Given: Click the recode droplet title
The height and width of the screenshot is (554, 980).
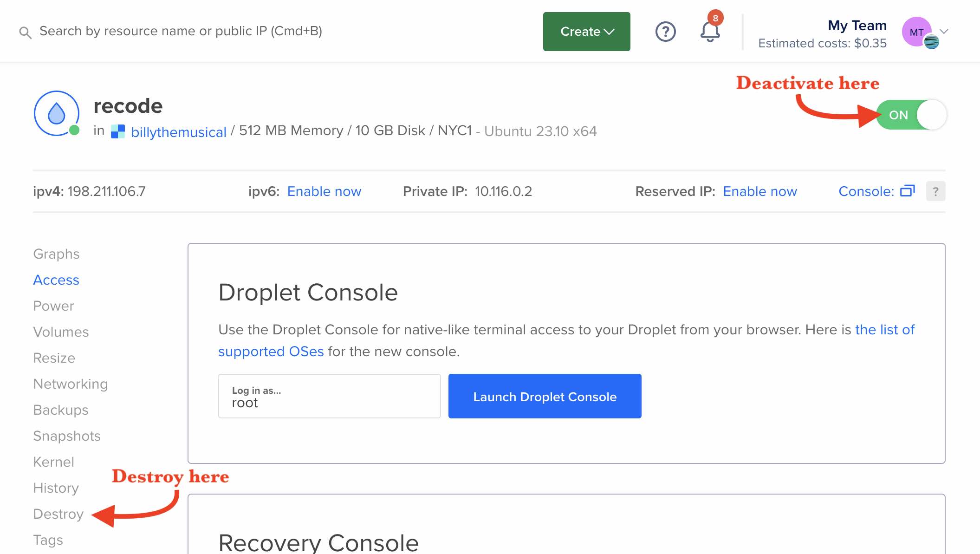Looking at the screenshot, I should tap(128, 106).
